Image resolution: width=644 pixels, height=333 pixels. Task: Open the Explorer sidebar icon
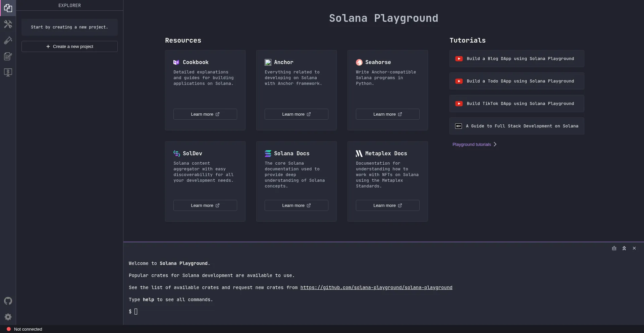click(8, 8)
